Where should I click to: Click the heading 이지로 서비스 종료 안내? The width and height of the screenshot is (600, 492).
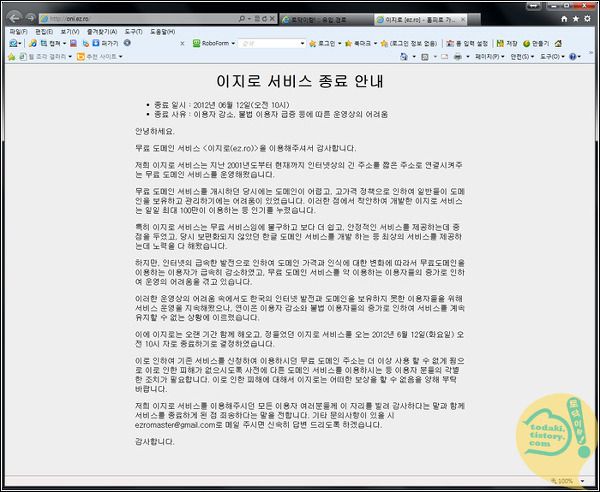pos(300,81)
